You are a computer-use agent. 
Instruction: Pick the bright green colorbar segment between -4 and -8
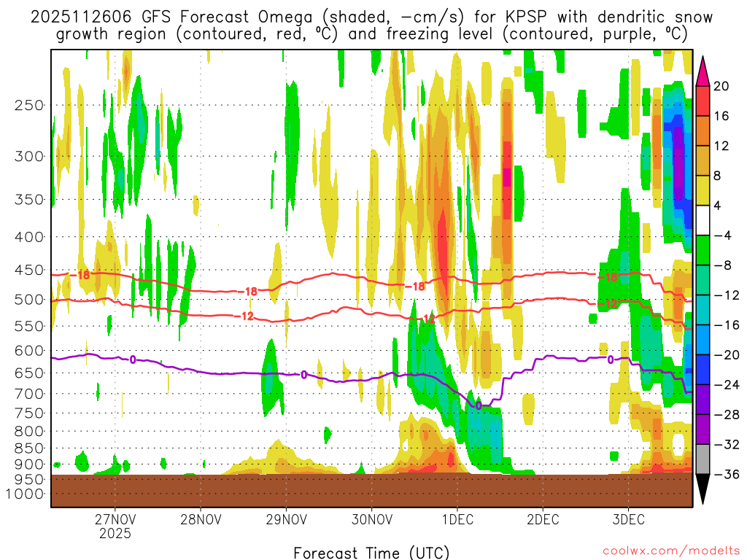(x=703, y=251)
